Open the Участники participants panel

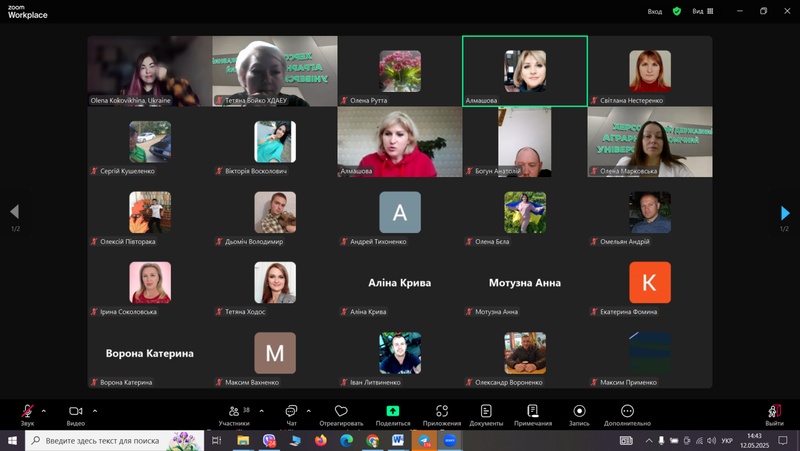234,415
